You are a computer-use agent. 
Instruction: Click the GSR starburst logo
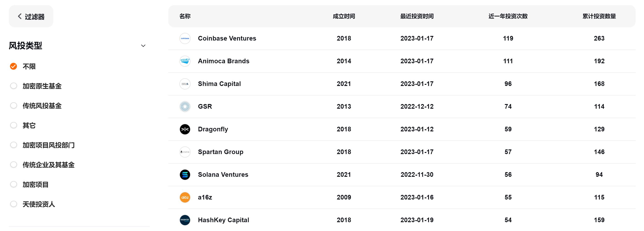pos(185,107)
